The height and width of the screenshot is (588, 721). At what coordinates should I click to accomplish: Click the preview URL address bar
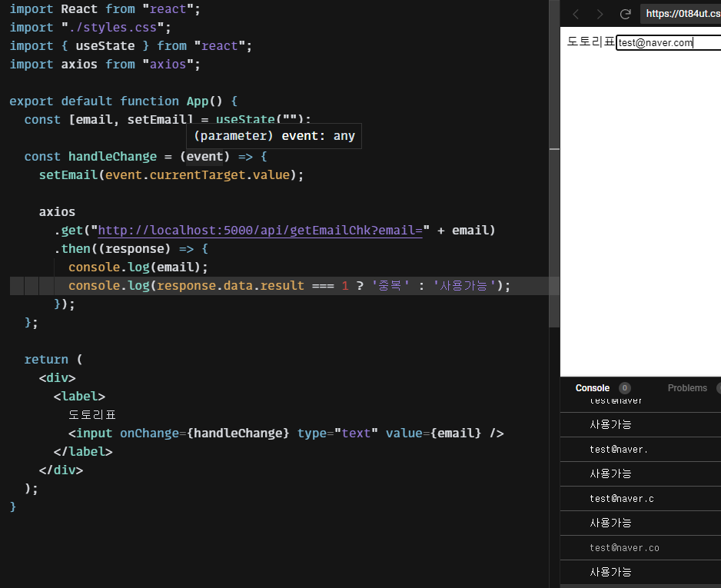pos(682,14)
